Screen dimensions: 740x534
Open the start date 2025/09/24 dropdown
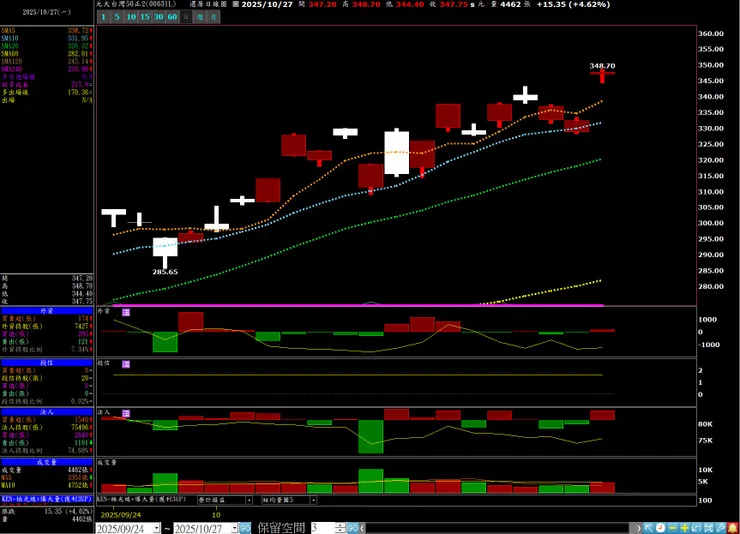pyautogui.click(x=157, y=529)
